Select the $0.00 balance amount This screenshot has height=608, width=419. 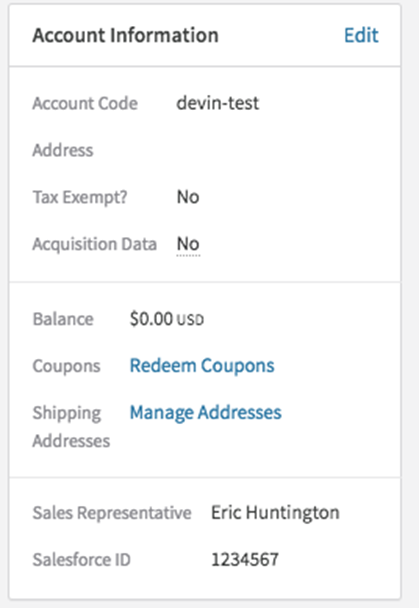tap(151, 319)
